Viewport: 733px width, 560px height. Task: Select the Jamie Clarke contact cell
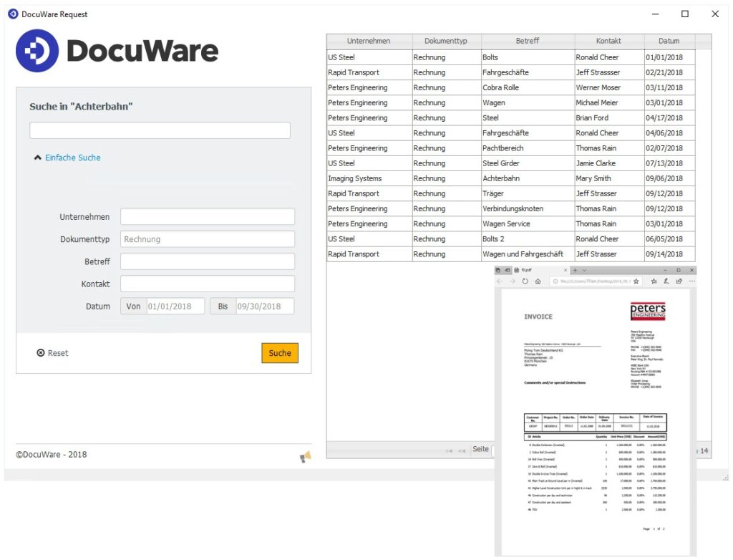click(609, 163)
